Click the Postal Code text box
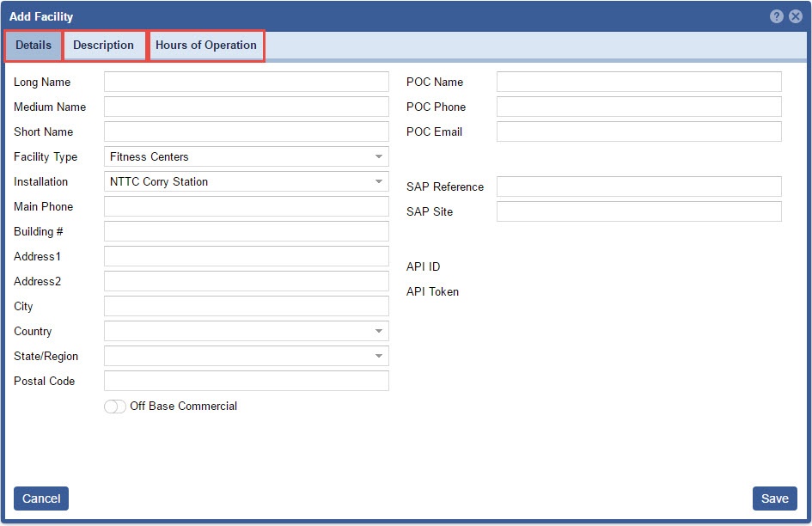 point(246,381)
